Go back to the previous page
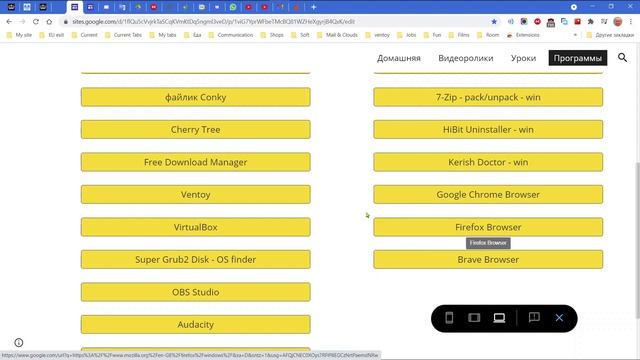Viewport: 640px width, 360px height. [x=9, y=22]
